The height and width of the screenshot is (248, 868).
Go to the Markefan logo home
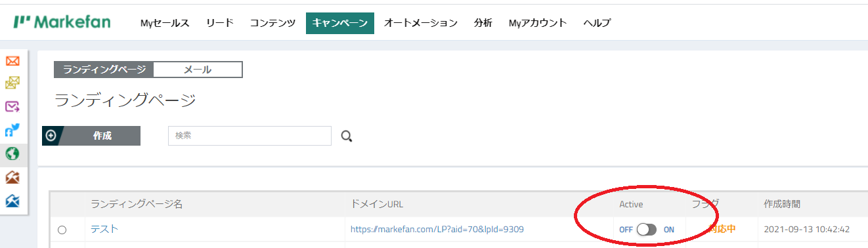(62, 22)
